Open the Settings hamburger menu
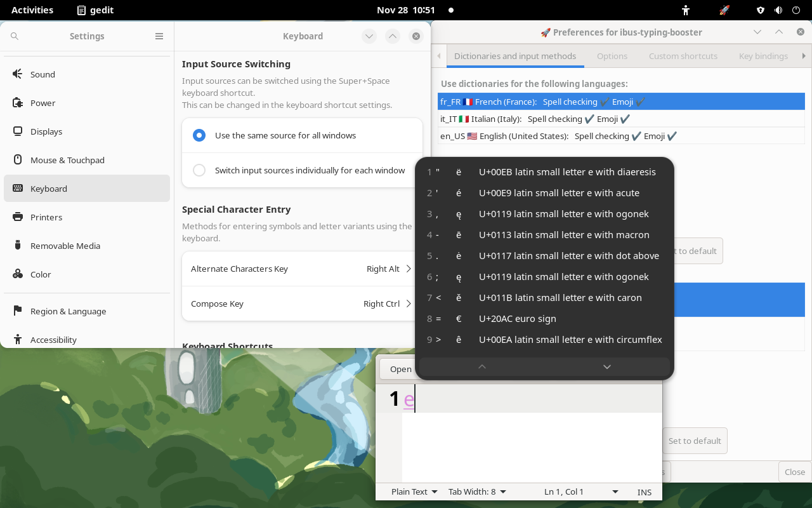 (159, 36)
